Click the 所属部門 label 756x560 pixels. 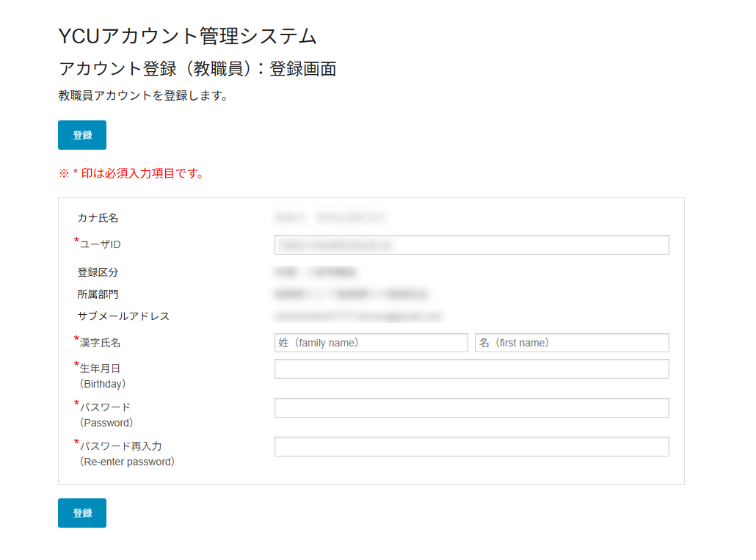click(x=98, y=294)
